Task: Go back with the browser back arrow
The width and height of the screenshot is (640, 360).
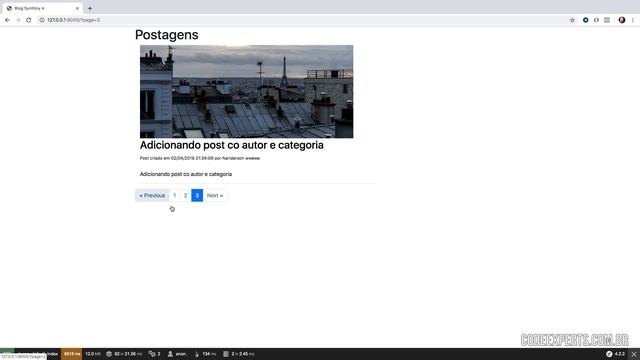Action: pos(7,20)
